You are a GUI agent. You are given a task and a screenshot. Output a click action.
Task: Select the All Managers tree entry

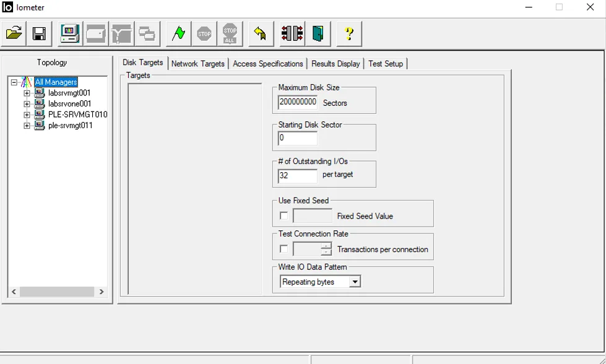56,82
